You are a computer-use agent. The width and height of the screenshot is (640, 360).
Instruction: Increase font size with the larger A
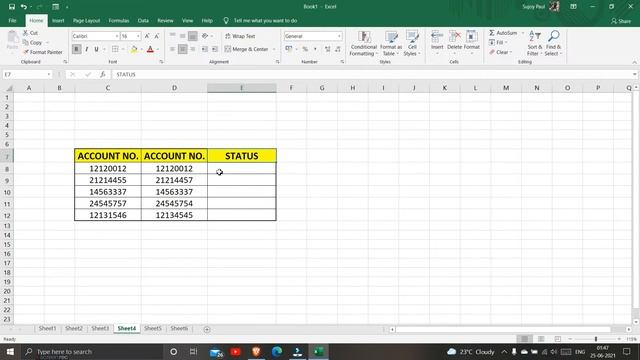(x=147, y=36)
